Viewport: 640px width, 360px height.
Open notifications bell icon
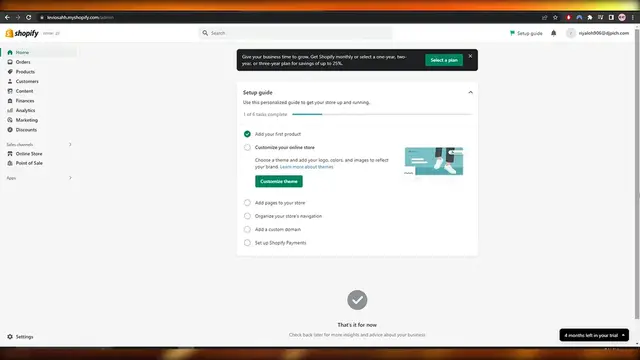pyautogui.click(x=553, y=33)
